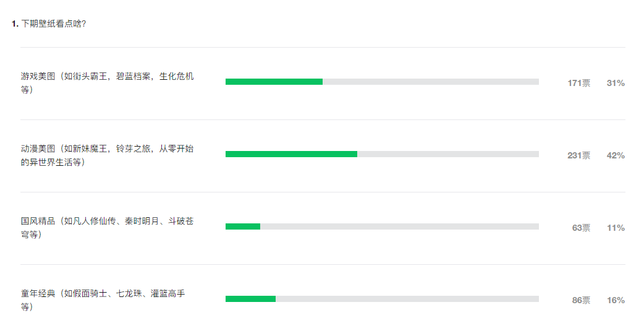Select the 国风精品 poll option text

(107, 227)
